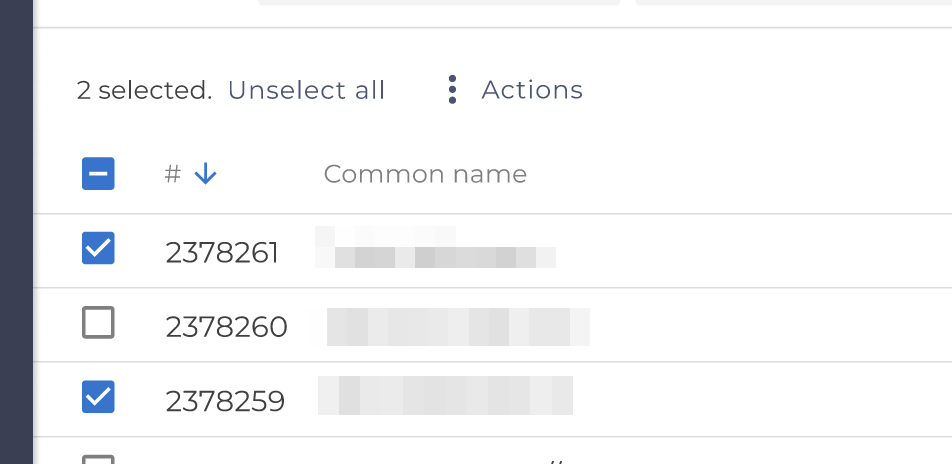952x464 pixels.
Task: Click Unselect all link
Action: coord(306,90)
